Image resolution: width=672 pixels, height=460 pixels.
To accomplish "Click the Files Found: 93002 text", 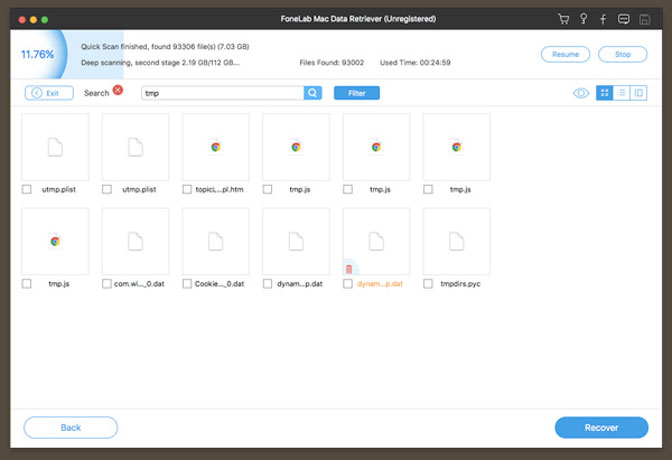I will (x=332, y=63).
